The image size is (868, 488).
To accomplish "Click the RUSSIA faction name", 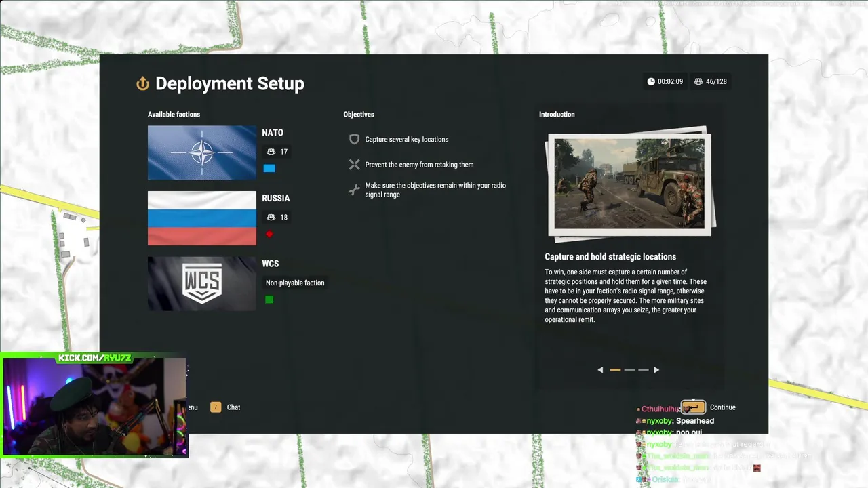I will tap(276, 198).
